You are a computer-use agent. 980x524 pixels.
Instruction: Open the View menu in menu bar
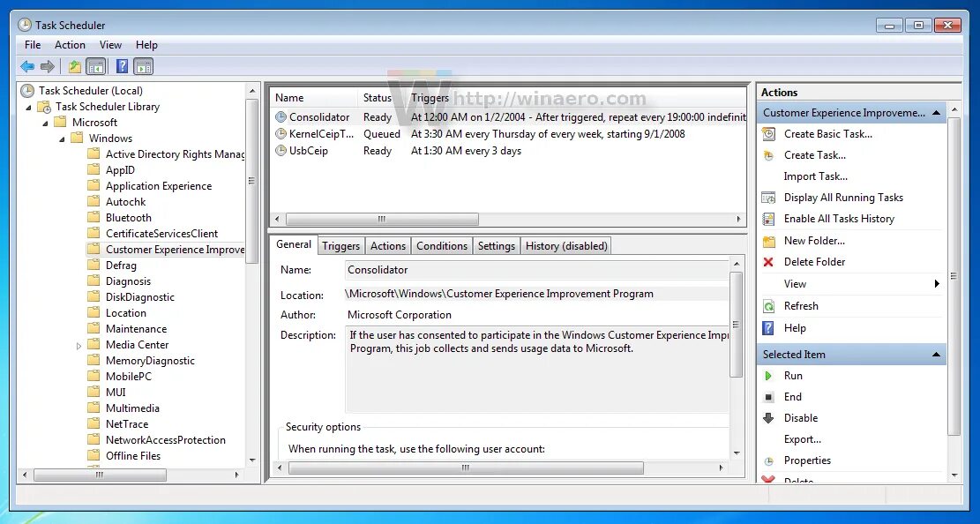pos(110,45)
